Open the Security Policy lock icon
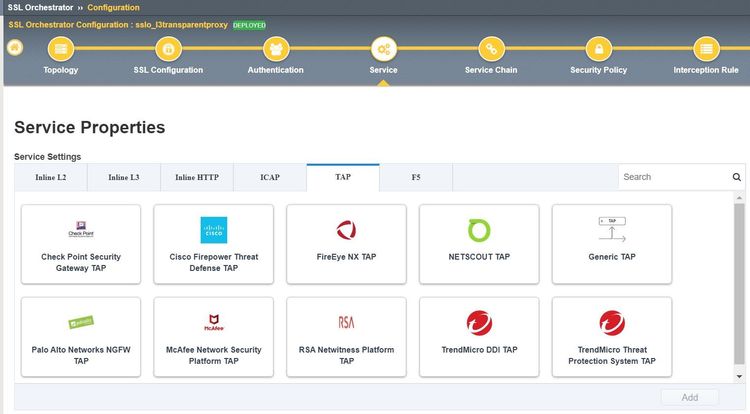This screenshot has height=414, width=750. click(x=598, y=48)
